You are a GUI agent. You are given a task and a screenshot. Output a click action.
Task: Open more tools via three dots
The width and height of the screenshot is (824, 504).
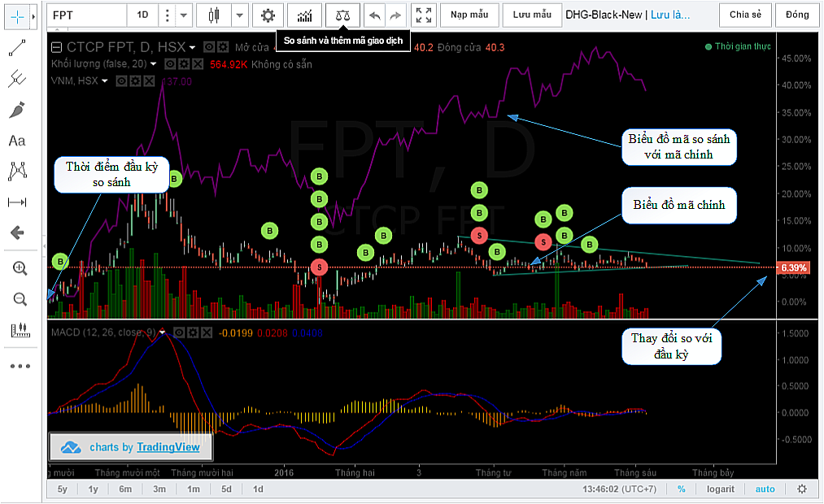click(20, 366)
